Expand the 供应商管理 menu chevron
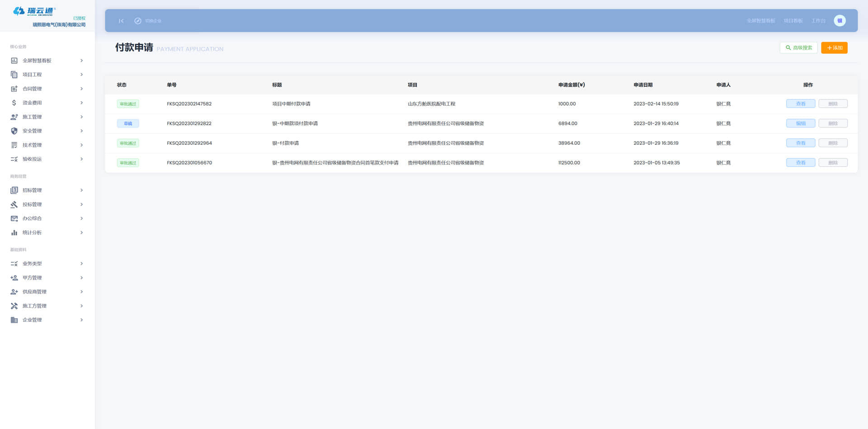The height and width of the screenshot is (429, 868). point(81,292)
